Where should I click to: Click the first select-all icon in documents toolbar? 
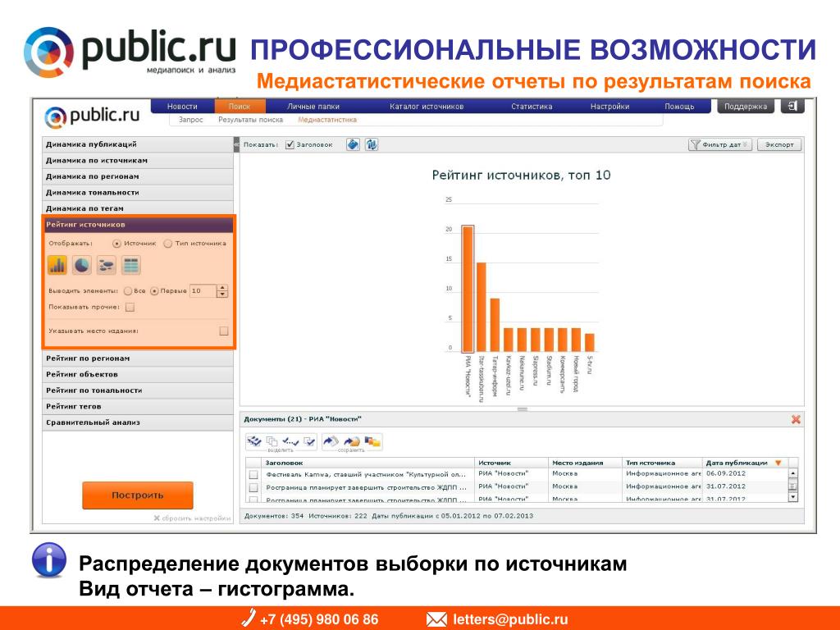[254, 441]
